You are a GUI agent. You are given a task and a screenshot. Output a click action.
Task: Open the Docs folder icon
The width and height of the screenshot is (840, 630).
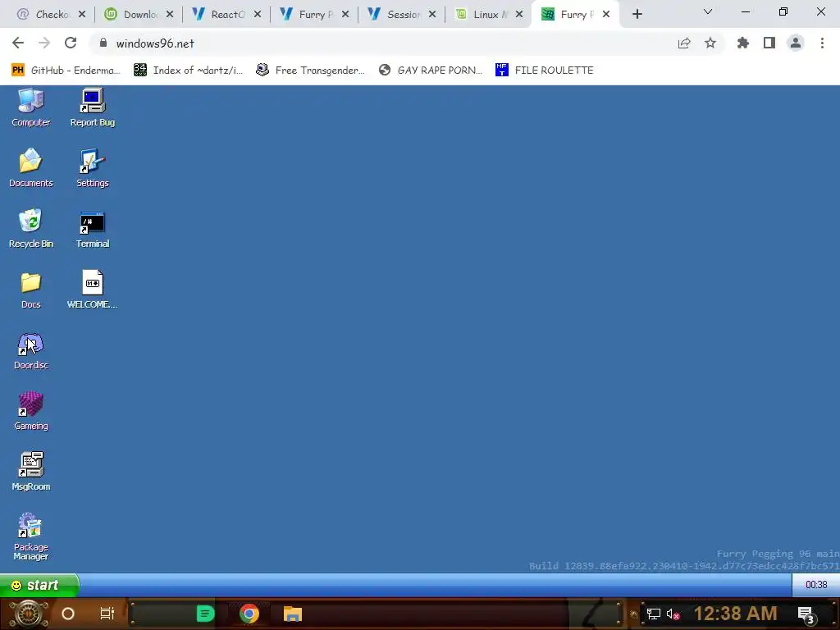point(30,290)
